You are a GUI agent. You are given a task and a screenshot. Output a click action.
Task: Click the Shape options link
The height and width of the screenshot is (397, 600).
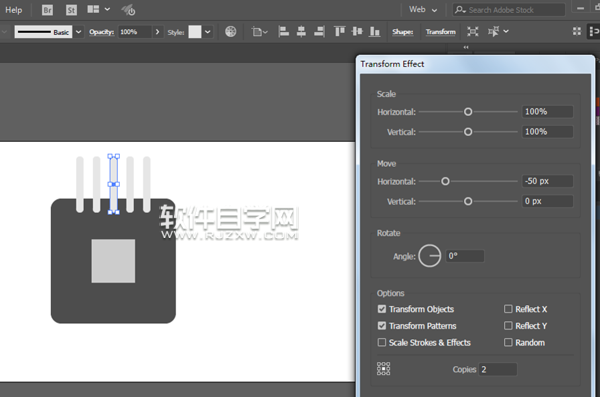click(x=403, y=32)
